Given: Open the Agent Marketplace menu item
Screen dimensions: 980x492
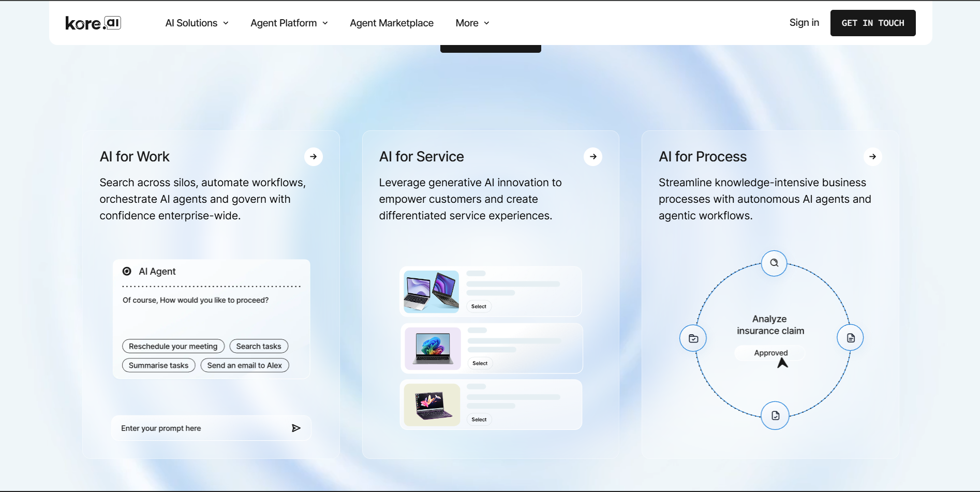Looking at the screenshot, I should 392,23.
